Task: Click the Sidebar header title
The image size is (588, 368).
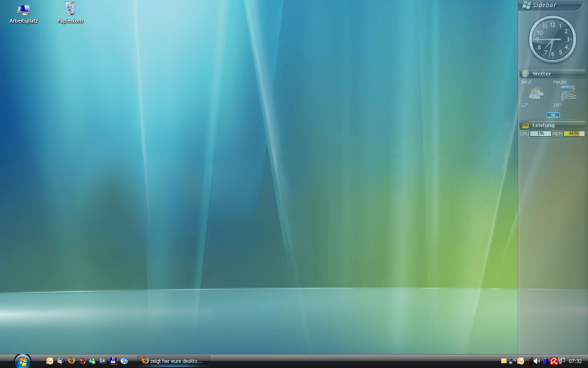Action: [544, 5]
